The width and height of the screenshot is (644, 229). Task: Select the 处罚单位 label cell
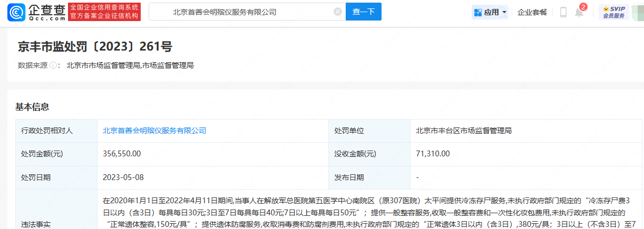[369, 131]
